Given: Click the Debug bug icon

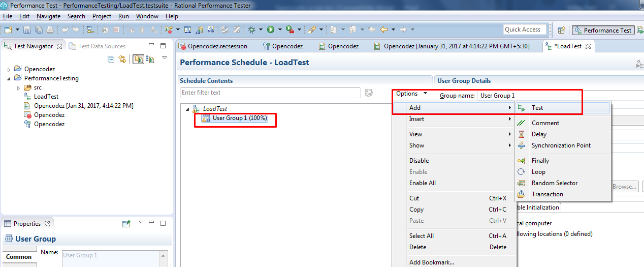Looking at the screenshot, I should [x=252, y=30].
